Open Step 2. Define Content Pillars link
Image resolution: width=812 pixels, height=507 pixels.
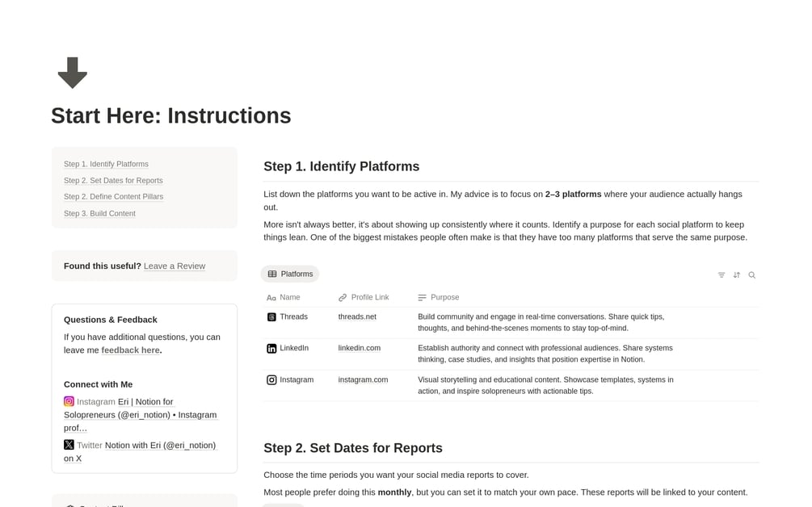pyautogui.click(x=113, y=197)
